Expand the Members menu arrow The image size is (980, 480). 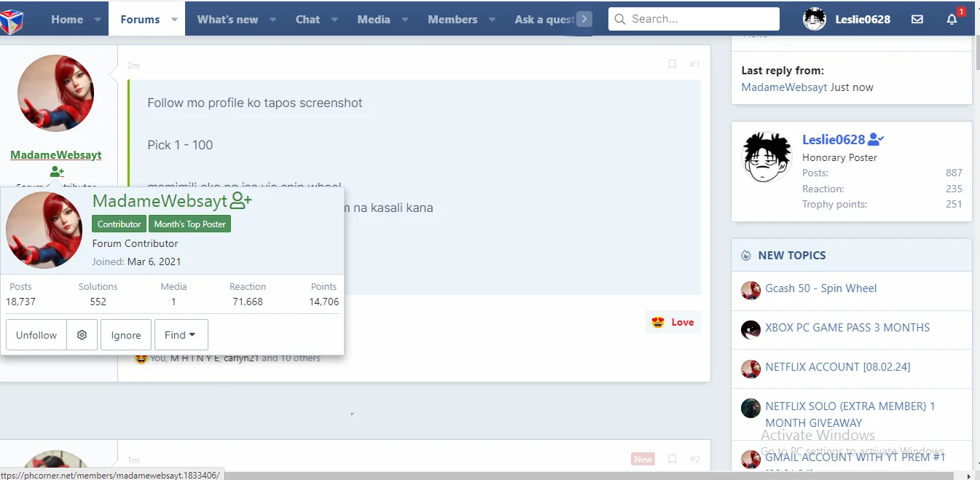(x=492, y=20)
